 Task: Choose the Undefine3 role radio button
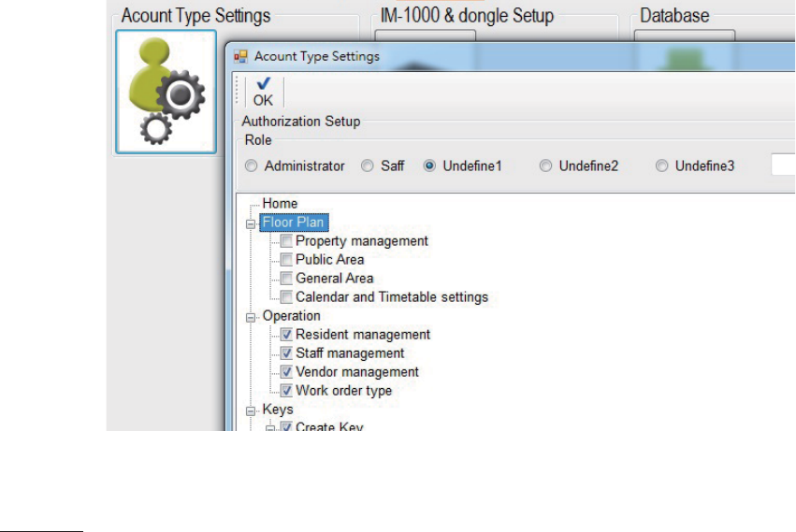pyautogui.click(x=661, y=166)
